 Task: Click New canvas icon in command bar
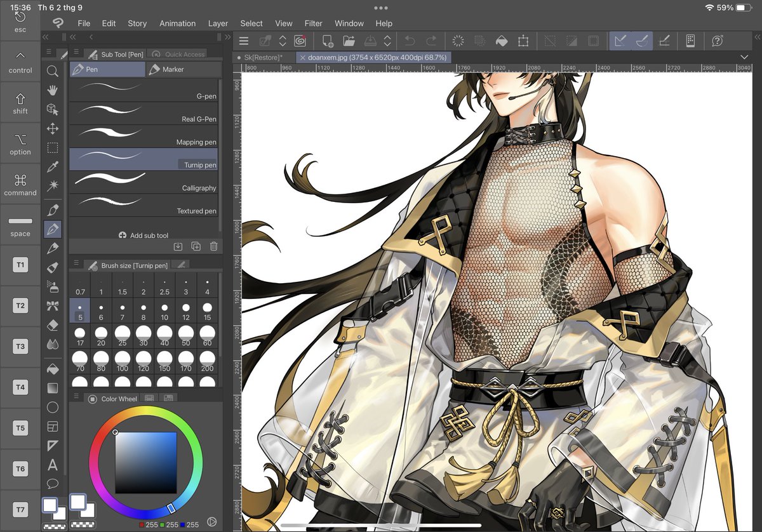coord(328,41)
